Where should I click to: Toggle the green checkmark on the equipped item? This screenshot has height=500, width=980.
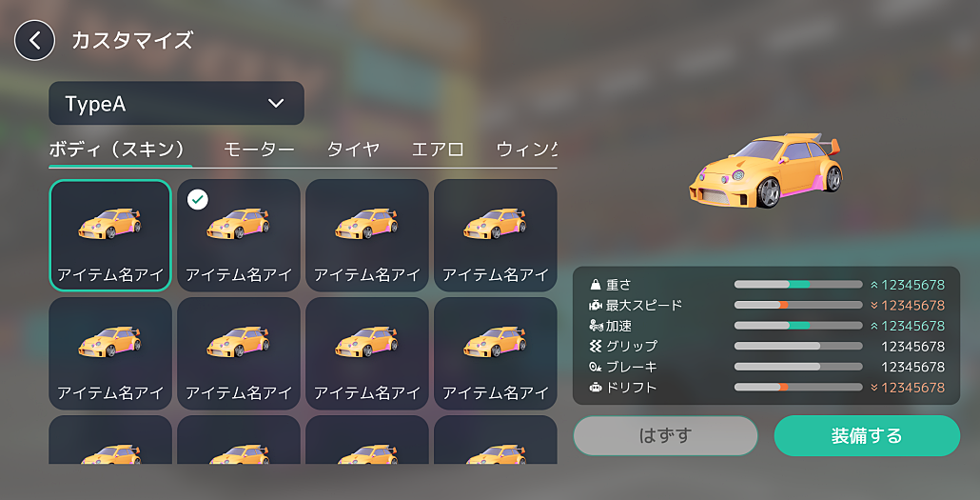click(x=198, y=200)
